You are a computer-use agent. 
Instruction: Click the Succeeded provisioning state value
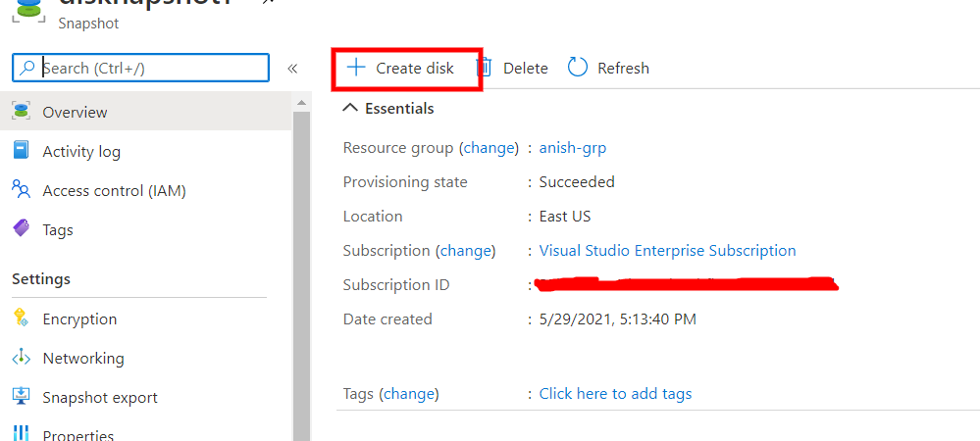[577, 181]
